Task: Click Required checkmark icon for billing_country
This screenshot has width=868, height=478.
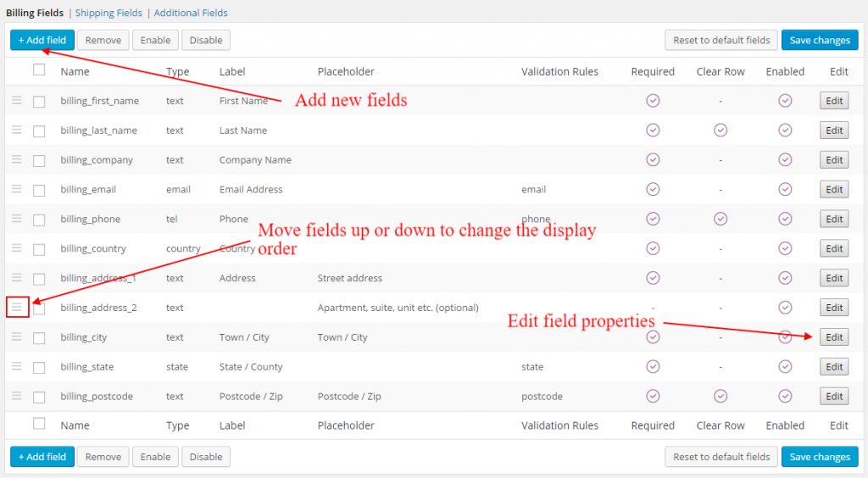Action: click(653, 248)
